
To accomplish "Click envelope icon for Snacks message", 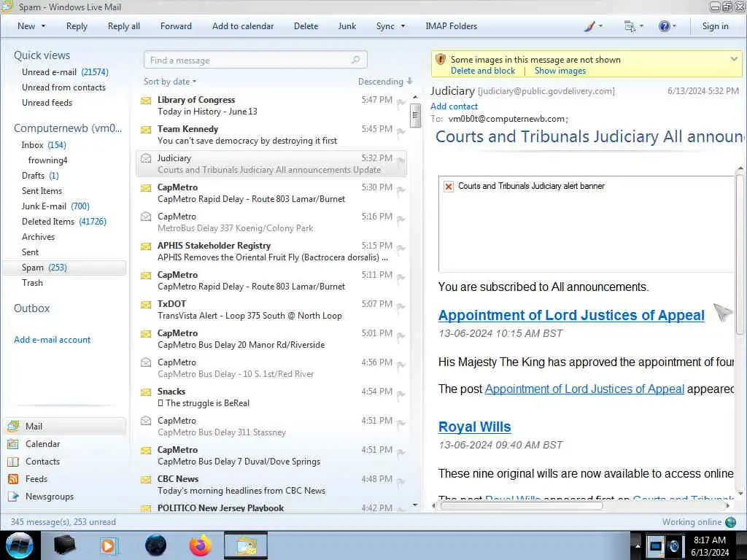I will (146, 392).
